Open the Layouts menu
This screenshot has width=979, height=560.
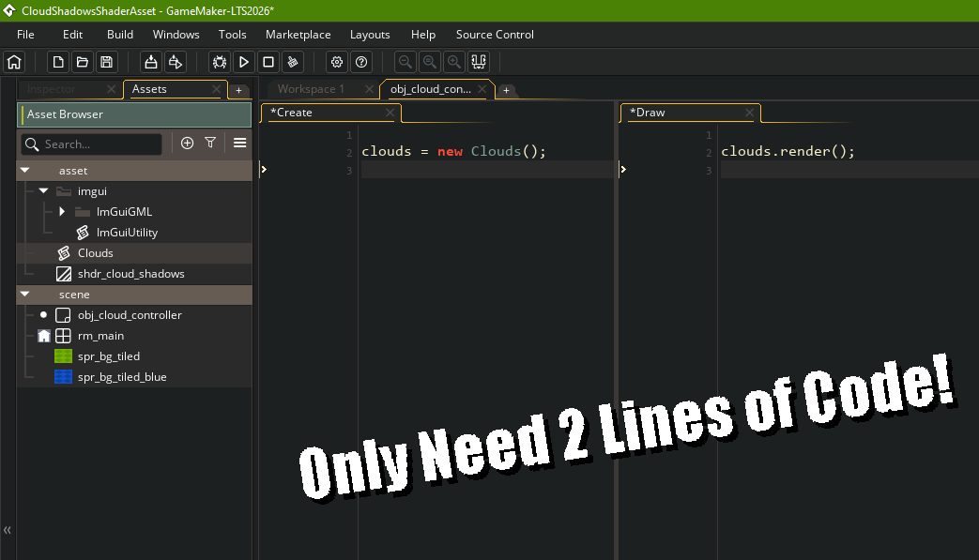point(370,35)
